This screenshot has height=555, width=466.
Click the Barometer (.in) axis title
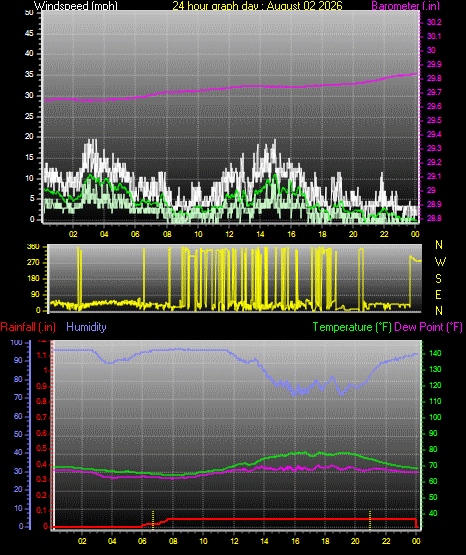[405, 6]
